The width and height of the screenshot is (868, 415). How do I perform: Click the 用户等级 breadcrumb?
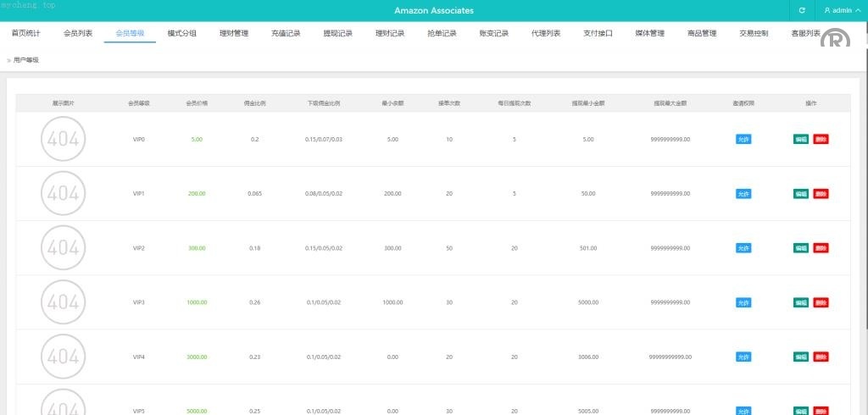(x=26, y=60)
